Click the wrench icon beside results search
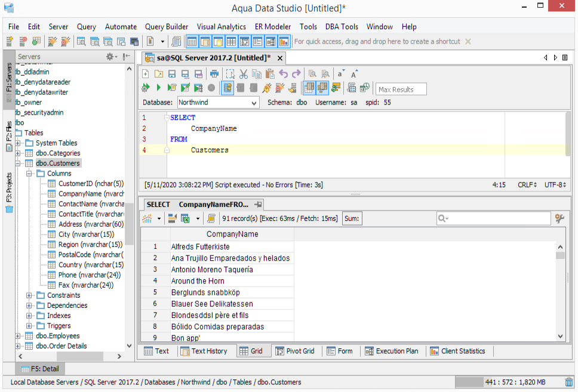Image resolution: width=578 pixels, height=392 pixels. point(559,219)
